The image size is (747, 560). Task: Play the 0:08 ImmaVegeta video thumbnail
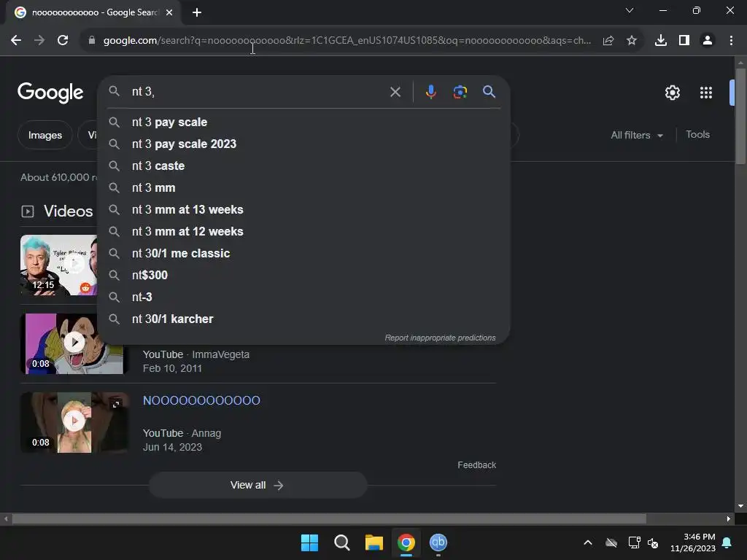point(74,343)
